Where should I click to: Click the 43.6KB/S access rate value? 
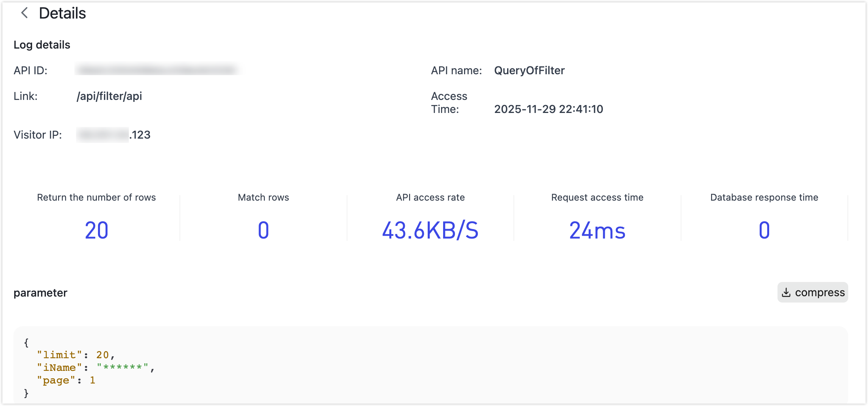tap(430, 230)
